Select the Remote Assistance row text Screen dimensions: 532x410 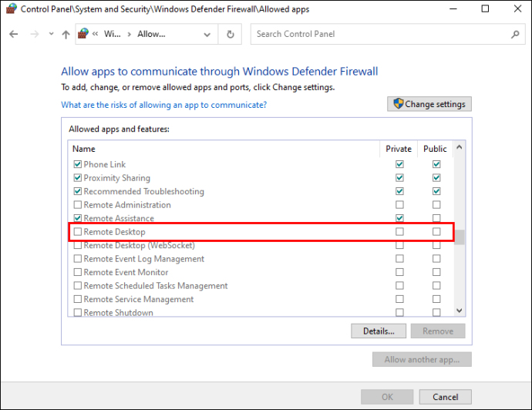(x=119, y=218)
